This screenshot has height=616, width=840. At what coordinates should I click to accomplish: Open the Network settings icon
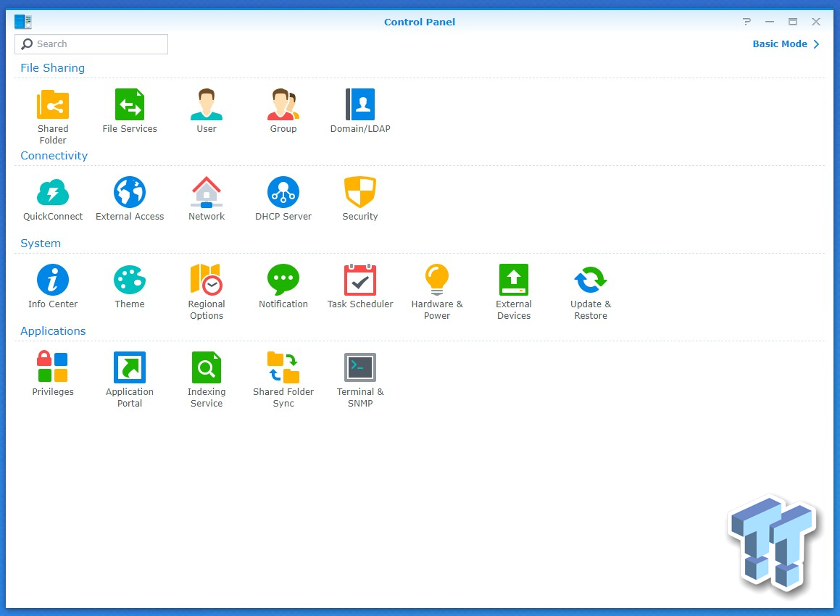pyautogui.click(x=207, y=193)
